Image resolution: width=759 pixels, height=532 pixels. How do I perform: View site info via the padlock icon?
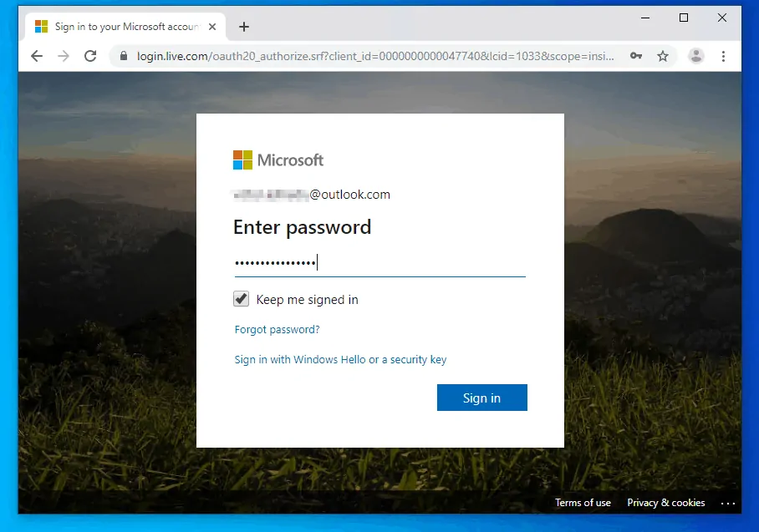[x=125, y=57]
